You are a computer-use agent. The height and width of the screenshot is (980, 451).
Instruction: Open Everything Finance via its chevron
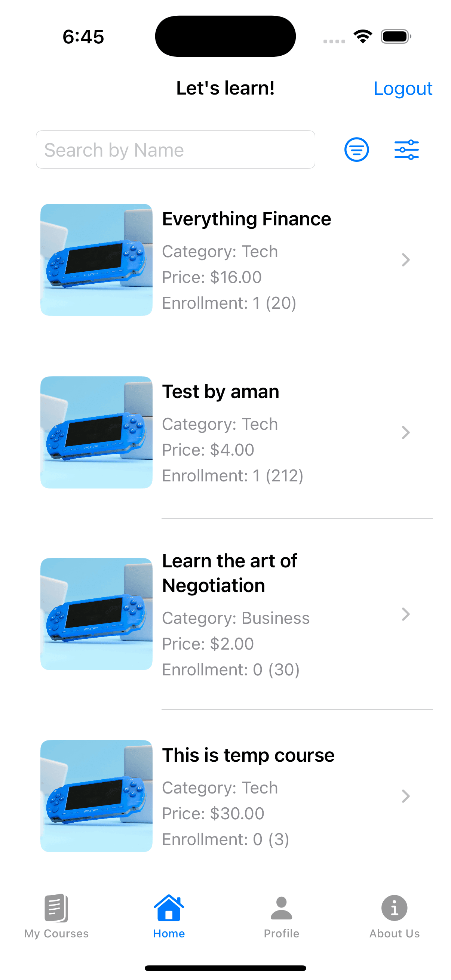406,260
